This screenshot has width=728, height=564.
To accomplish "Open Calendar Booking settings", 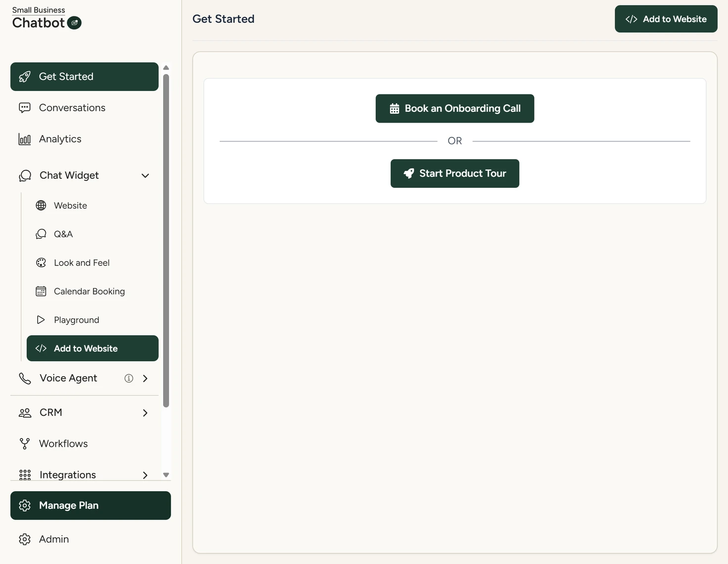I will [x=92, y=292].
